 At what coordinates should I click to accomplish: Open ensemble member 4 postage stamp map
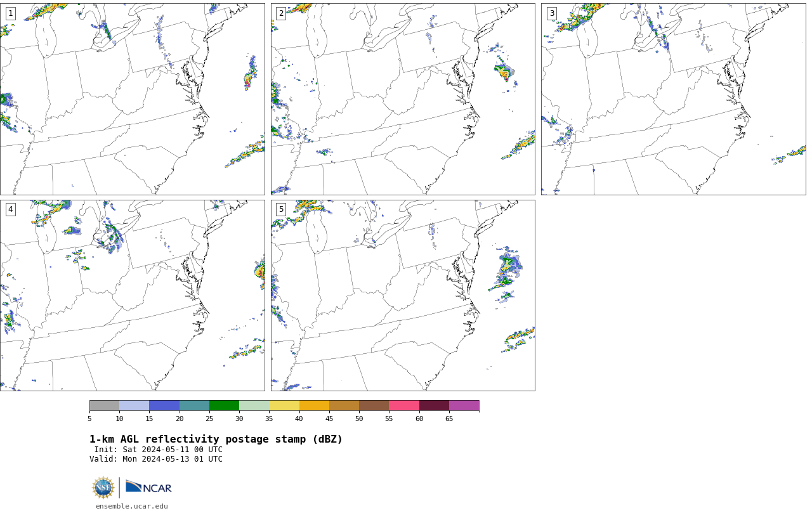coord(132,295)
